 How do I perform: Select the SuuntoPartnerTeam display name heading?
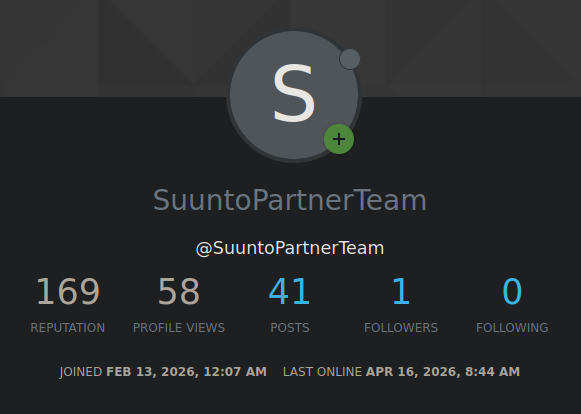290,200
